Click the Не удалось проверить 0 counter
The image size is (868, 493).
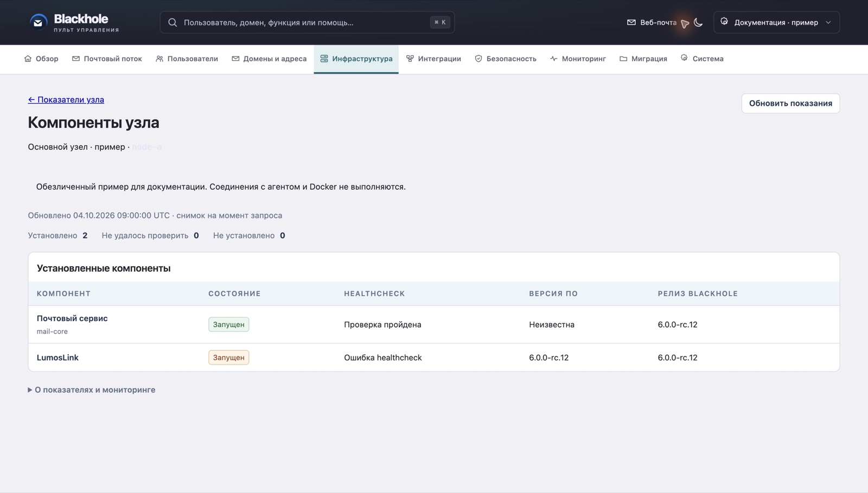[x=150, y=235]
